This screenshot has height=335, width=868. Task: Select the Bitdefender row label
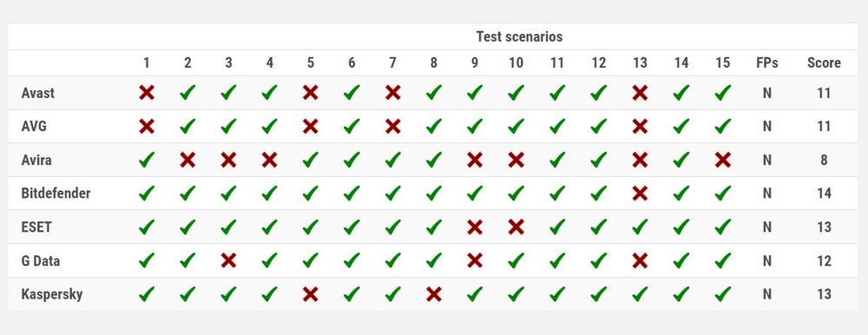(x=56, y=194)
